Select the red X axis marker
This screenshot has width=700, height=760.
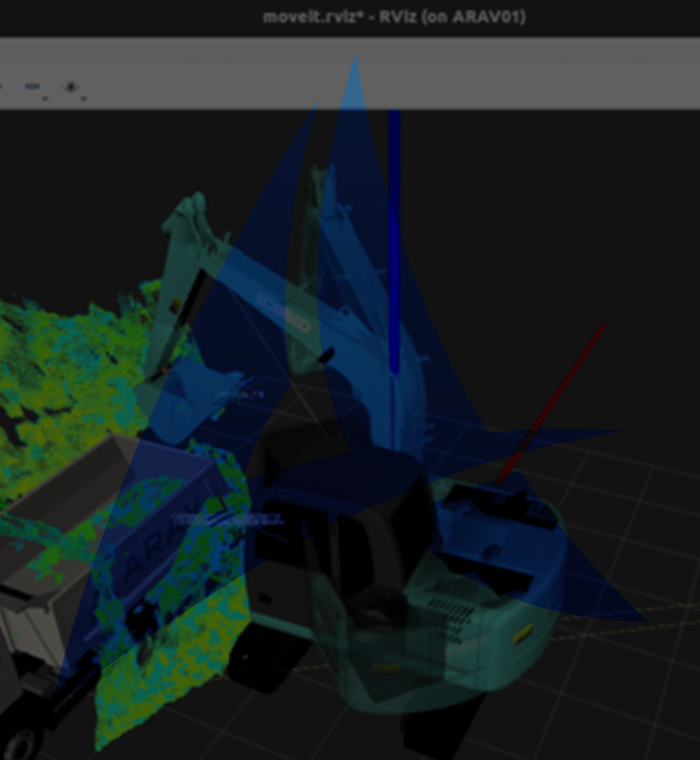[x=552, y=405]
